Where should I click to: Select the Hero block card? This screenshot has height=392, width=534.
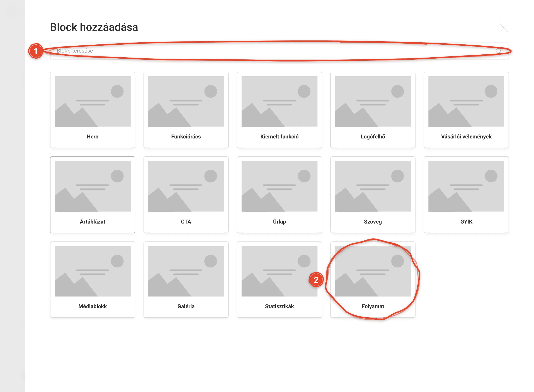click(x=92, y=110)
